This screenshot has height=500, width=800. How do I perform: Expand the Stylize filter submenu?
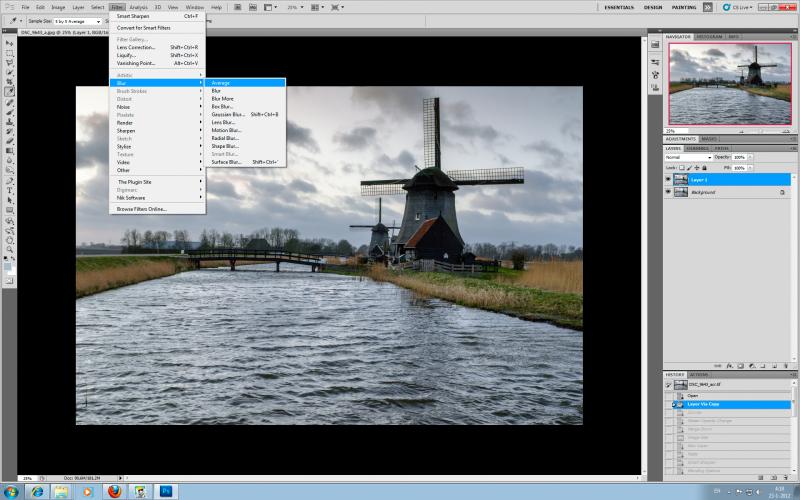tap(157, 146)
